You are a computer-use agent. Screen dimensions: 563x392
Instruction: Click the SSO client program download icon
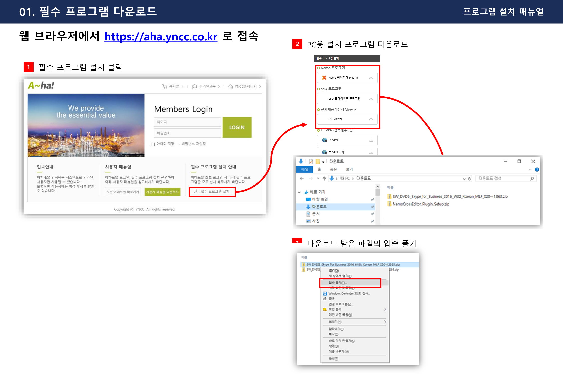coord(371,98)
